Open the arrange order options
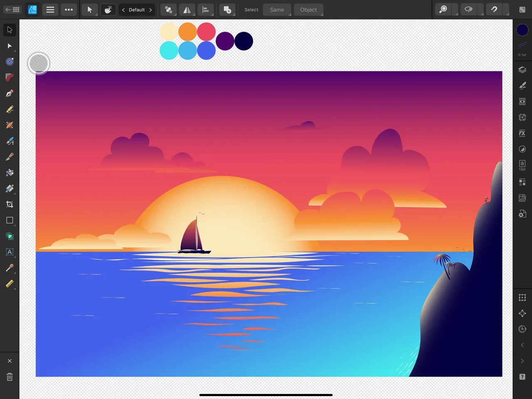Viewport: 532px width, 399px height. (x=168, y=10)
